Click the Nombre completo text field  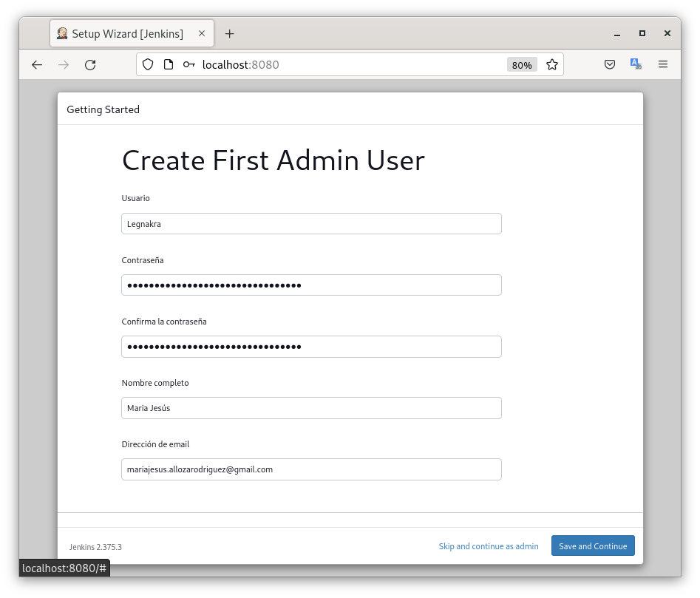(311, 408)
